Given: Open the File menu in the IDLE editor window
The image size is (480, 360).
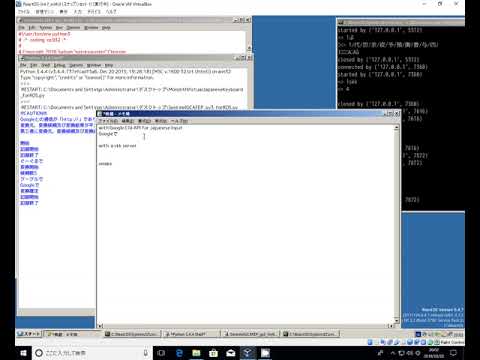Looking at the screenshot, I should pos(22,28).
